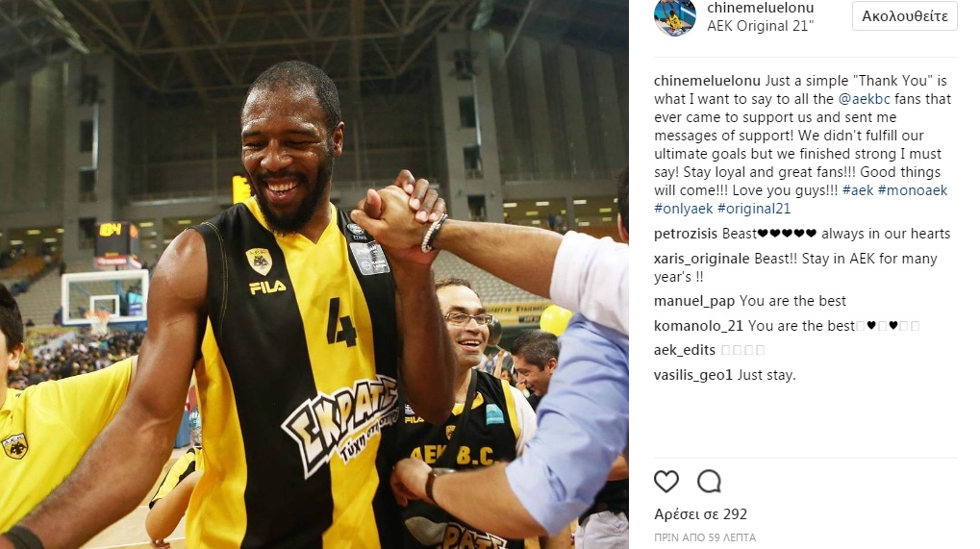Screen dimensions: 980x549
Task: Click the basketball player post photo
Action: click(x=314, y=275)
